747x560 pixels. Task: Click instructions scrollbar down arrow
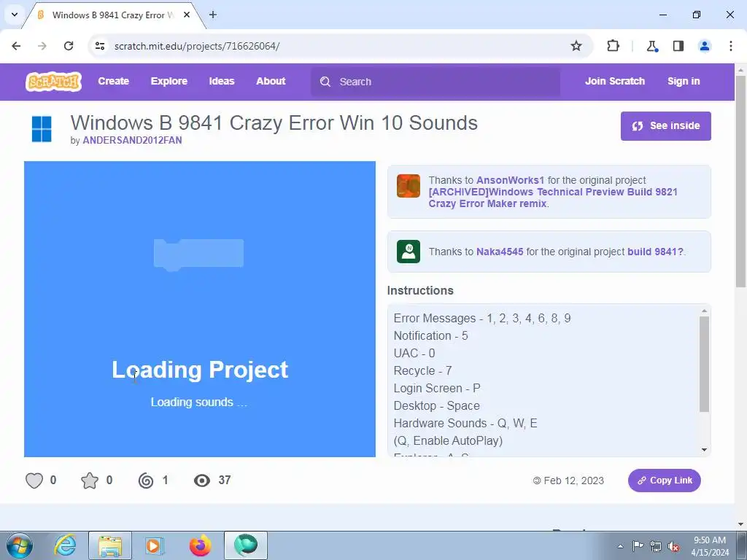[704, 450]
